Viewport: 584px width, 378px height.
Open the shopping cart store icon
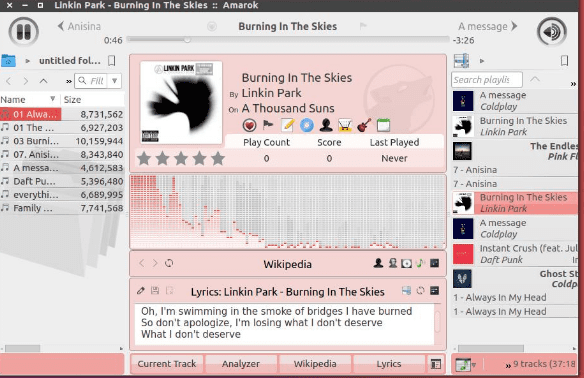[x=345, y=126]
